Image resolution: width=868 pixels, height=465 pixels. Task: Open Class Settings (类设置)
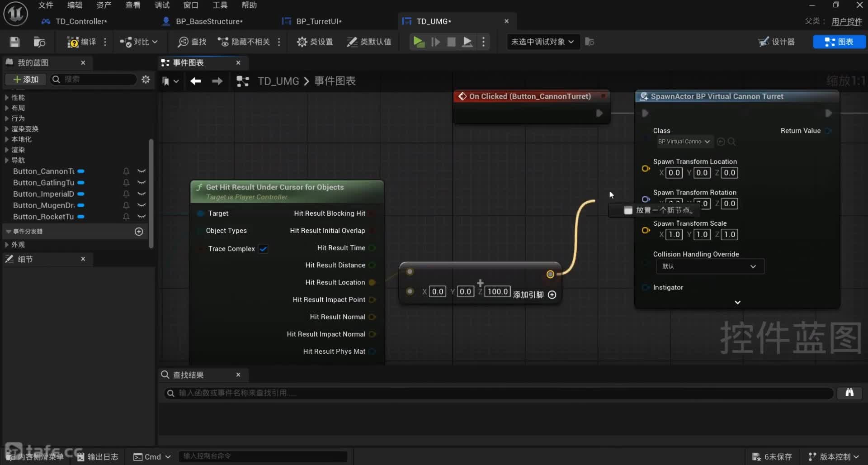pos(315,42)
